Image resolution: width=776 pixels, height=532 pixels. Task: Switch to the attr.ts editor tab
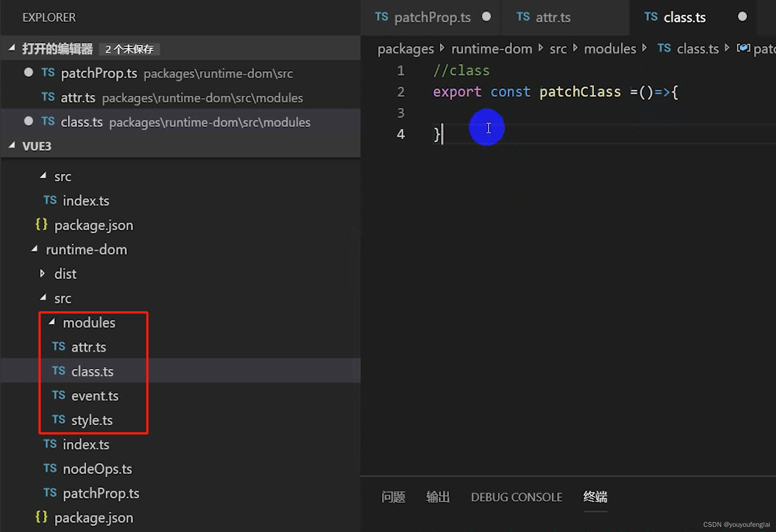[x=552, y=17]
